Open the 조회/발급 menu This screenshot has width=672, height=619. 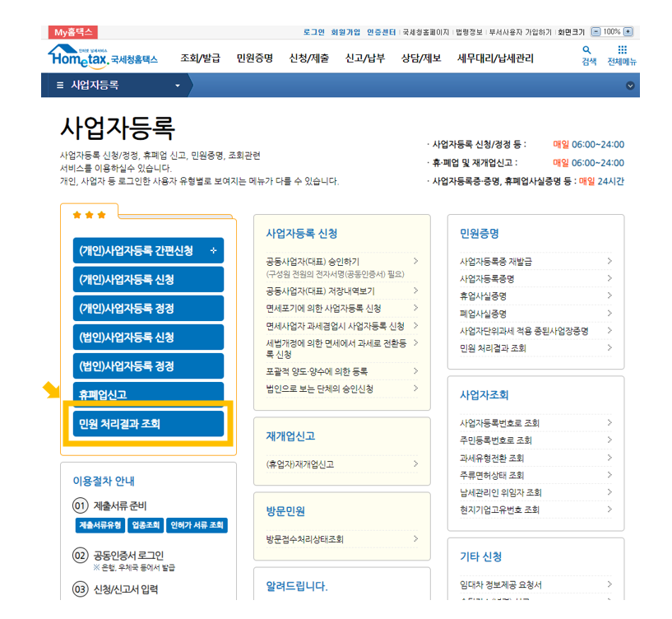click(200, 58)
